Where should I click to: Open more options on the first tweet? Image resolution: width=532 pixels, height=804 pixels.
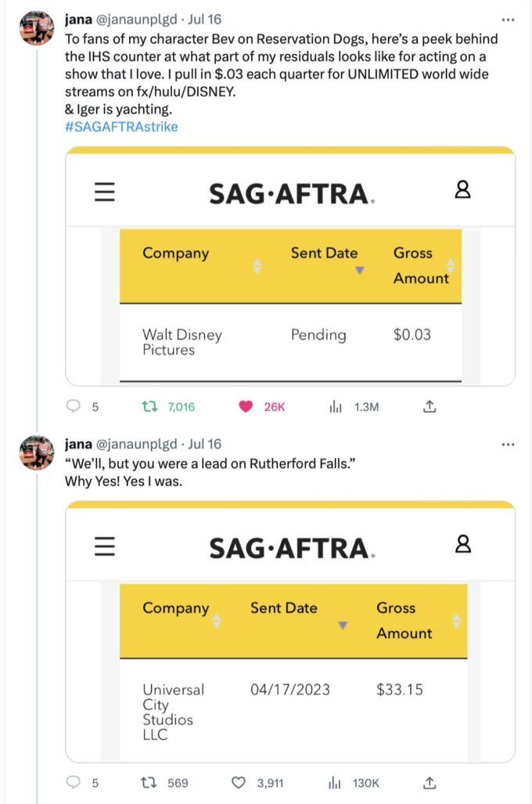[x=508, y=20]
